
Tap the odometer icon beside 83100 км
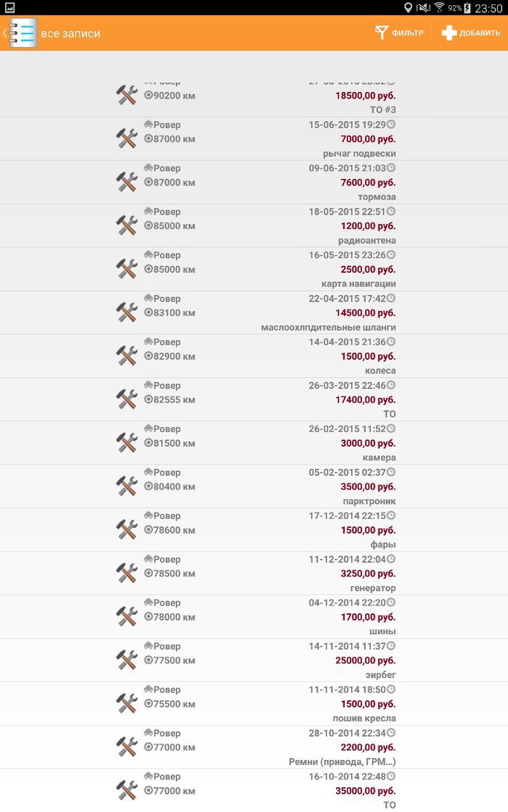(x=148, y=312)
